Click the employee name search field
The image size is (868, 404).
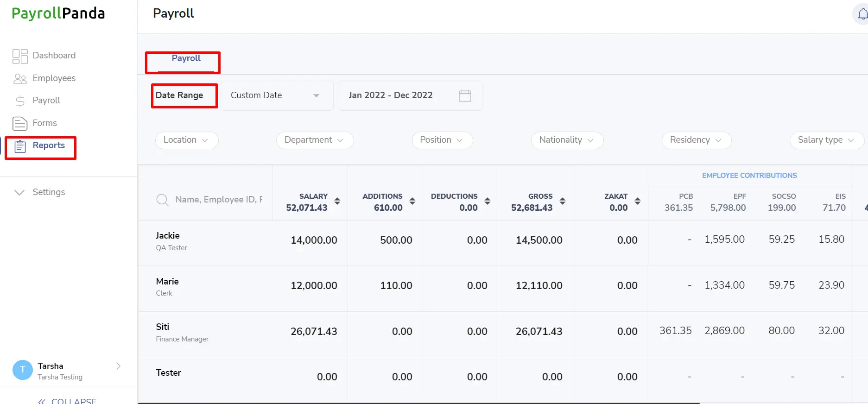pyautogui.click(x=219, y=200)
